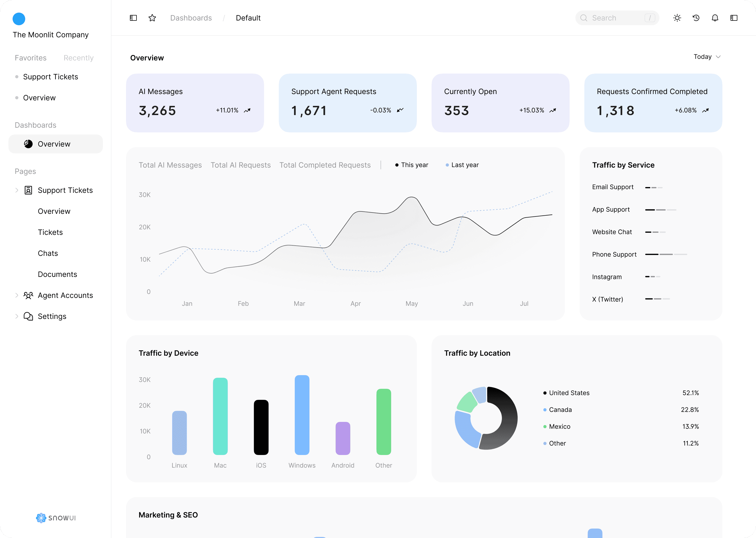Click the SnowUI snowflake logo
Image resolution: width=756 pixels, height=538 pixels.
pyautogui.click(x=41, y=518)
